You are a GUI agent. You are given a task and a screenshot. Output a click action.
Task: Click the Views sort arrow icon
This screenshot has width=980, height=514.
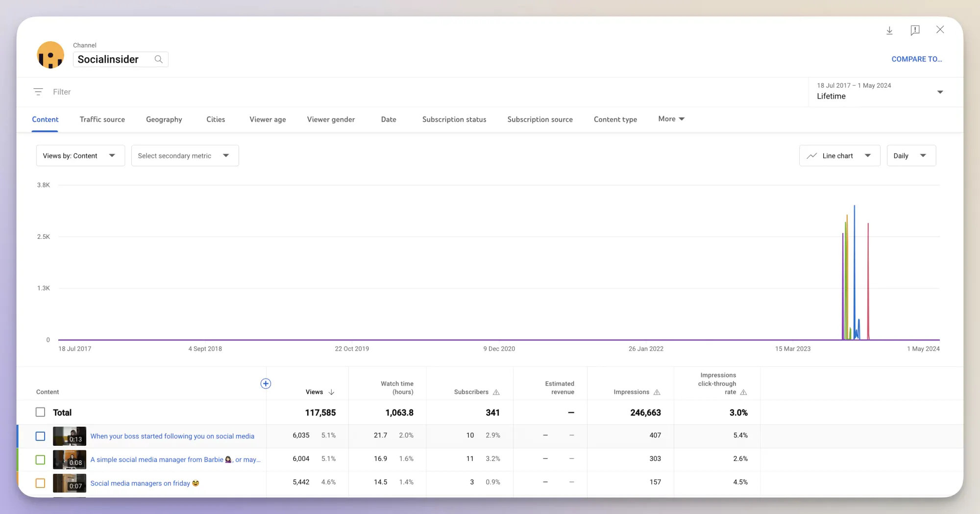pyautogui.click(x=331, y=392)
